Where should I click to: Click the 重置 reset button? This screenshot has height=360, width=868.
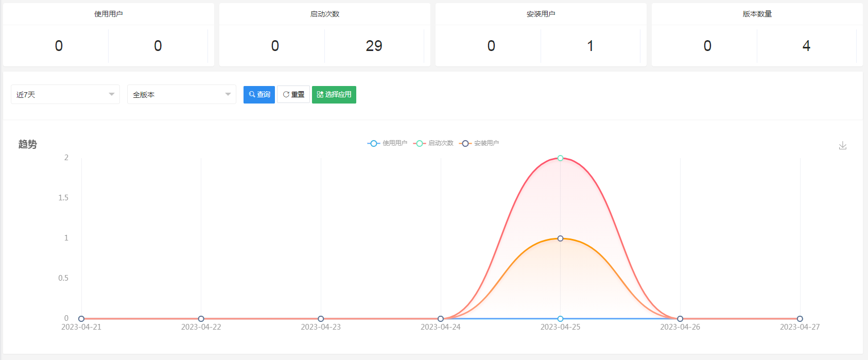(293, 94)
